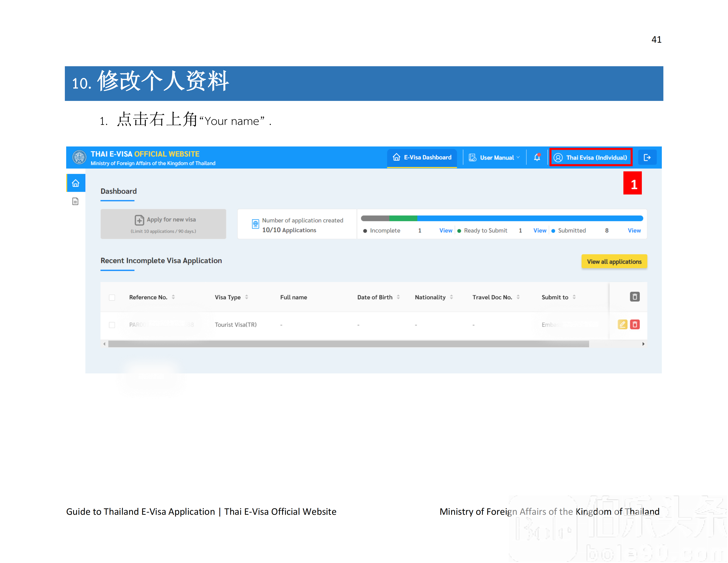Click the home icon in the left sidebar
The height and width of the screenshot is (563, 728).
tap(75, 183)
